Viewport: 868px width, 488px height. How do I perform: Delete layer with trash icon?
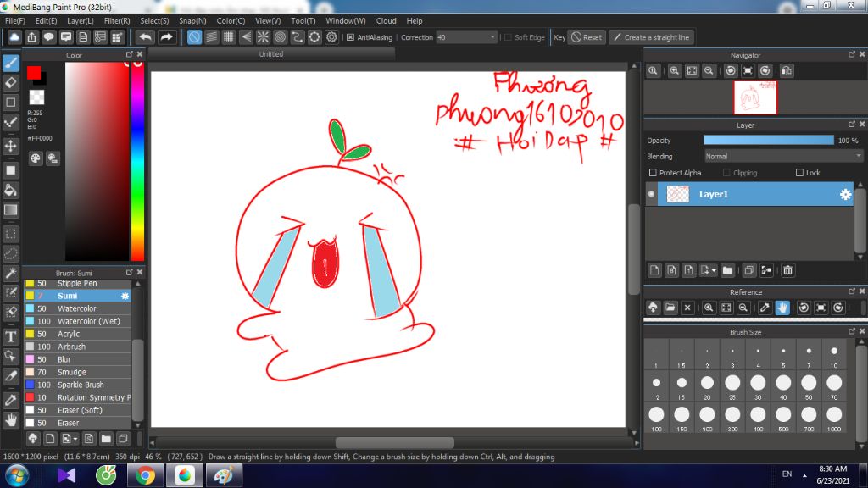787,270
